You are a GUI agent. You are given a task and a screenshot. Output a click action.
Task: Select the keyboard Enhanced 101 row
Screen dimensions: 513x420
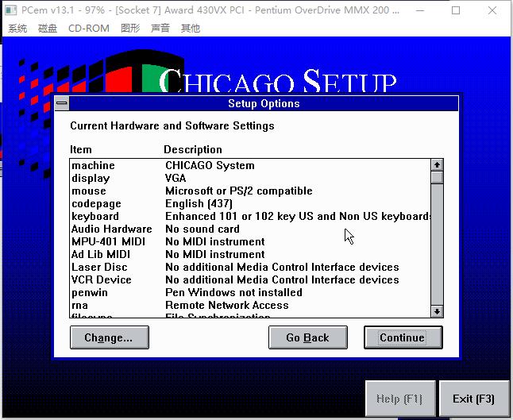pyautogui.click(x=250, y=216)
